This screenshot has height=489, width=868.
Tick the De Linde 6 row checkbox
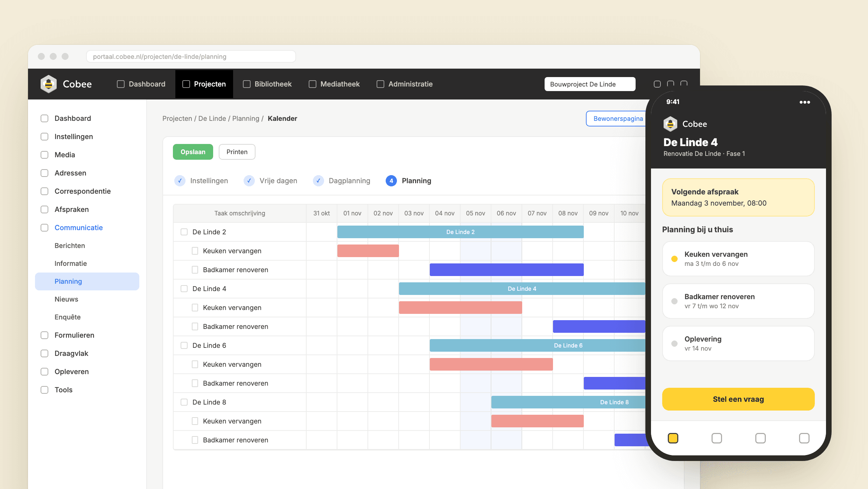click(x=184, y=345)
